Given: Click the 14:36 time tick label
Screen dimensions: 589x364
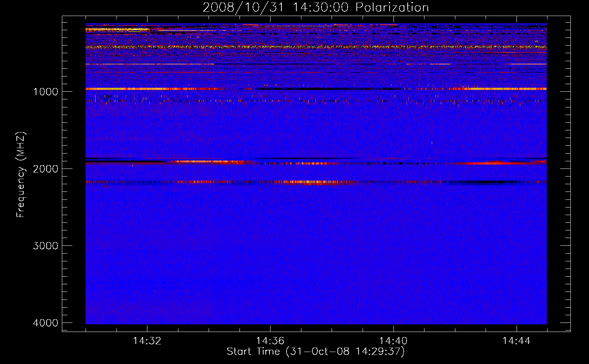Looking at the screenshot, I should (270, 341).
